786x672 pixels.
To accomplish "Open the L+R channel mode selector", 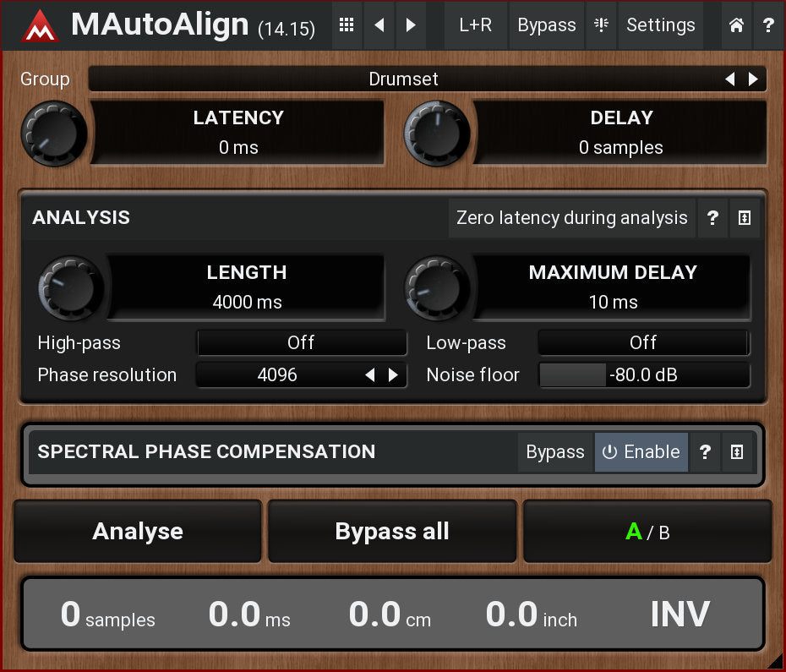I will coord(476,25).
